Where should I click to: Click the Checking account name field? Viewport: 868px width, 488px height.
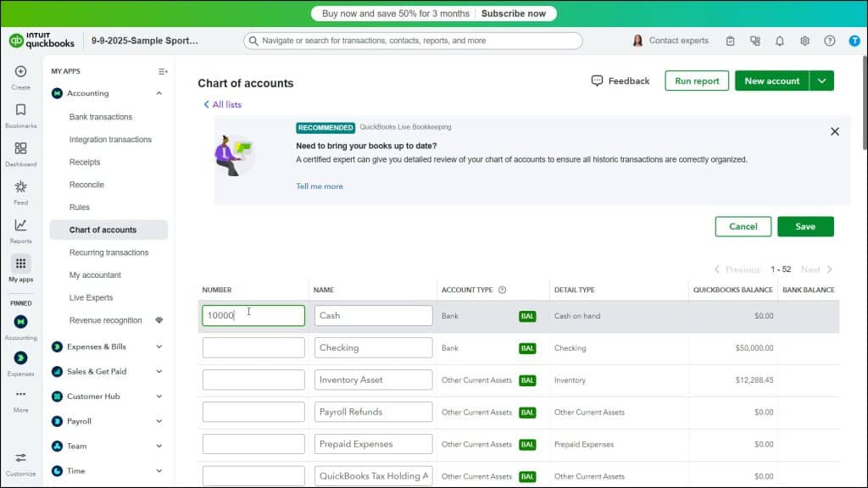[373, 347]
